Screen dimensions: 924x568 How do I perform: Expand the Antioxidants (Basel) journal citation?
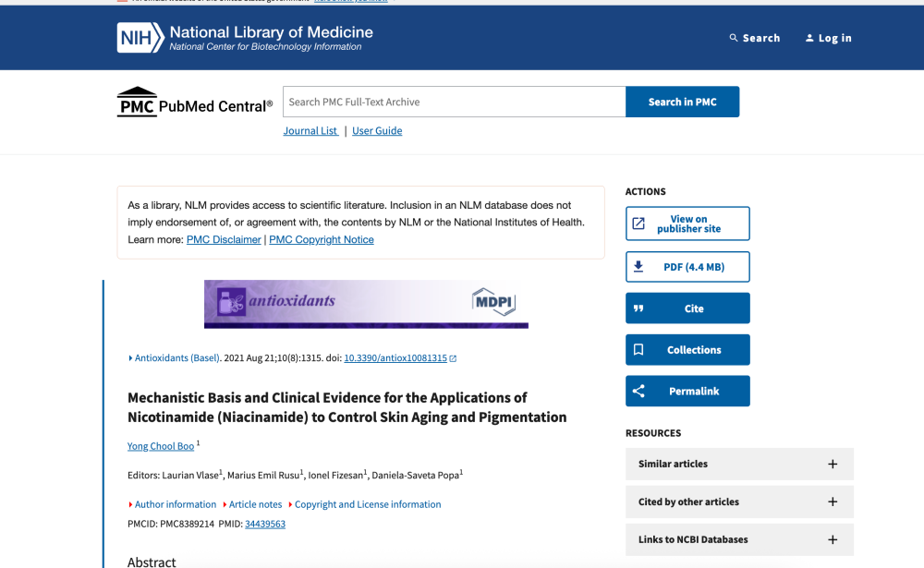pyautogui.click(x=175, y=357)
